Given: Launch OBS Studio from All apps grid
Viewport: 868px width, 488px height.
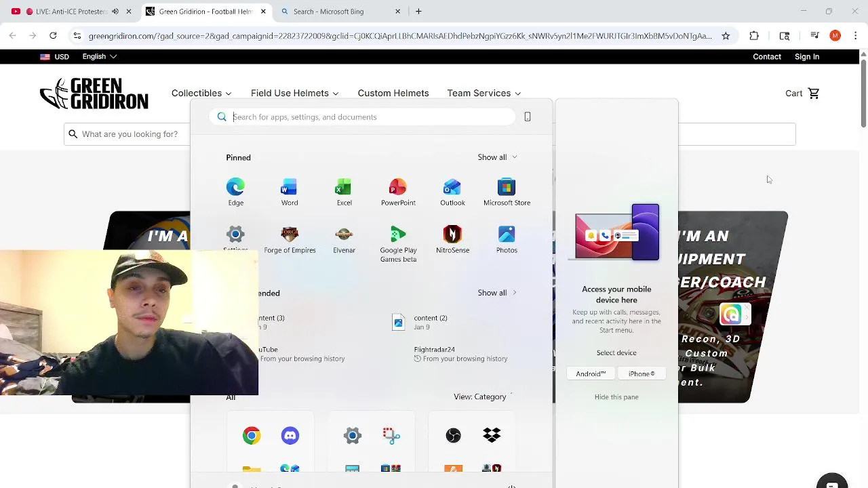Looking at the screenshot, I should click(453, 435).
